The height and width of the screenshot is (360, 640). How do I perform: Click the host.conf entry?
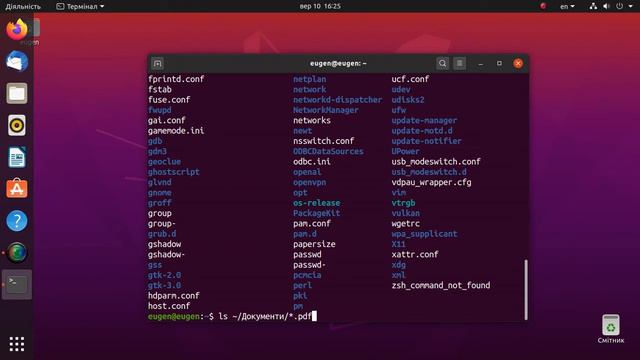pos(169,306)
